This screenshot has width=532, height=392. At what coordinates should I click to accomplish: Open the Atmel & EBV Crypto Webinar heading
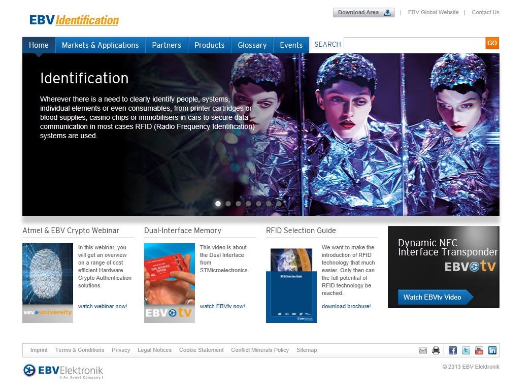pos(71,231)
